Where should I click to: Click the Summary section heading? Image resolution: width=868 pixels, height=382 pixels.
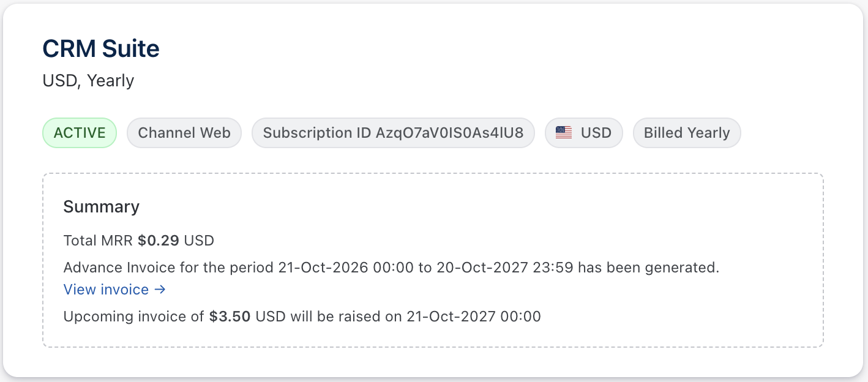pos(102,207)
